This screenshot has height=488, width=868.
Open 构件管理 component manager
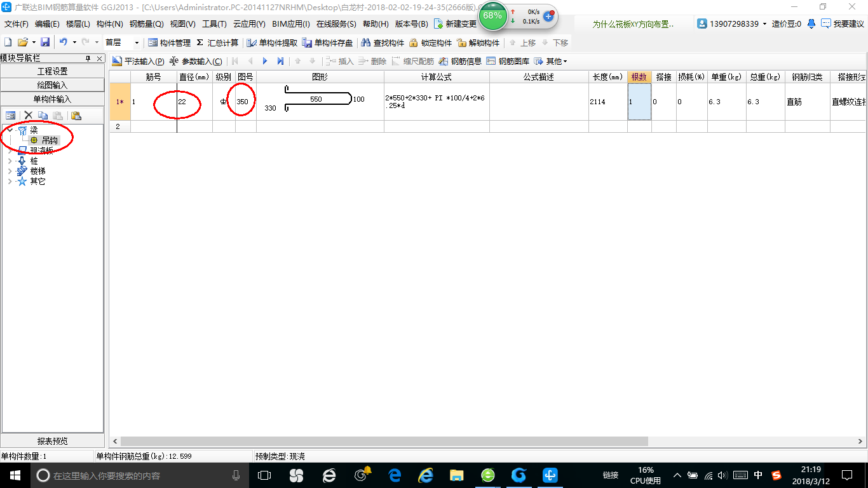(169, 43)
